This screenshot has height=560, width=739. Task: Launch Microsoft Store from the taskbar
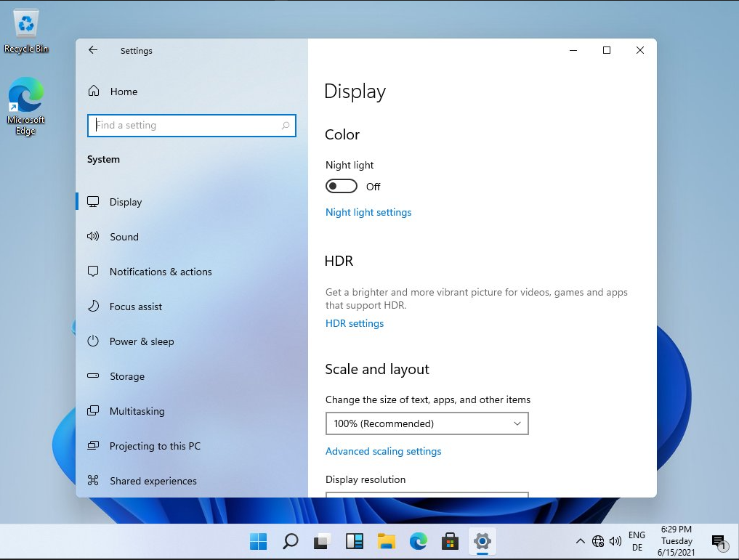450,541
